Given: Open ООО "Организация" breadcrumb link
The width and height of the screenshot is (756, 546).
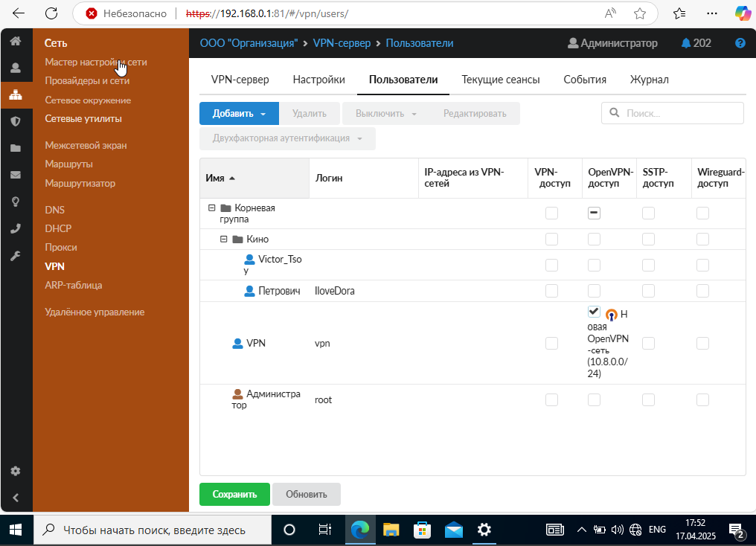Looking at the screenshot, I should click(x=249, y=43).
